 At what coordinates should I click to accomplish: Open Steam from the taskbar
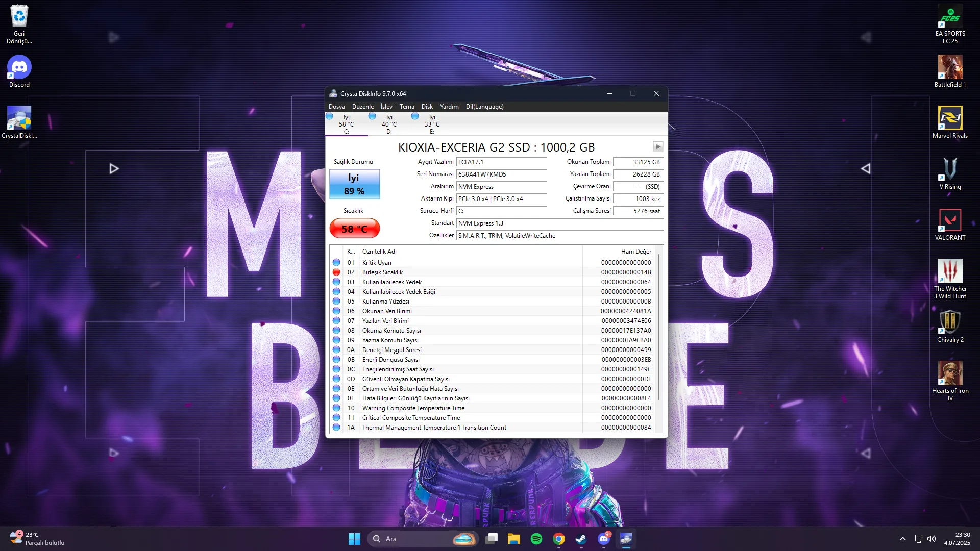[581, 539]
